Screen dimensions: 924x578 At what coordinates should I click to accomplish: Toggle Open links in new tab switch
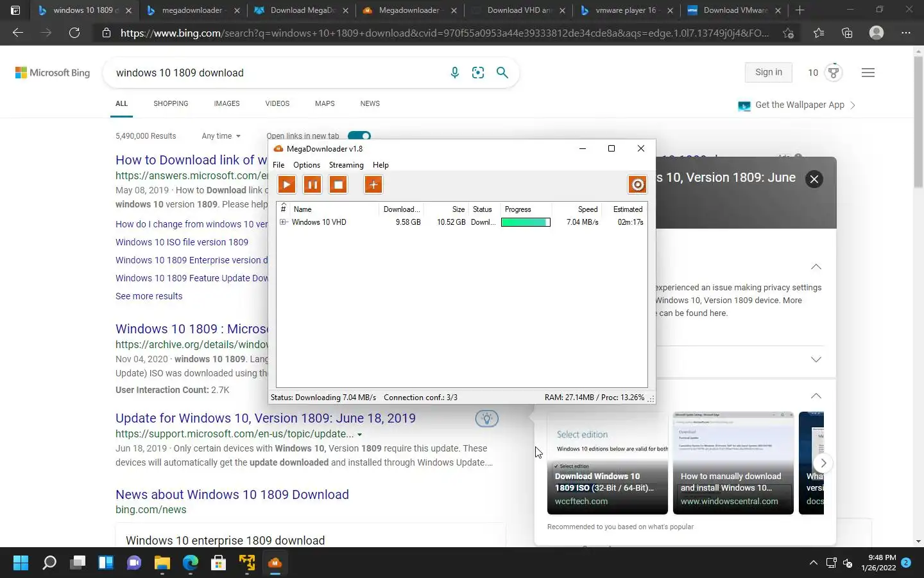click(x=359, y=136)
